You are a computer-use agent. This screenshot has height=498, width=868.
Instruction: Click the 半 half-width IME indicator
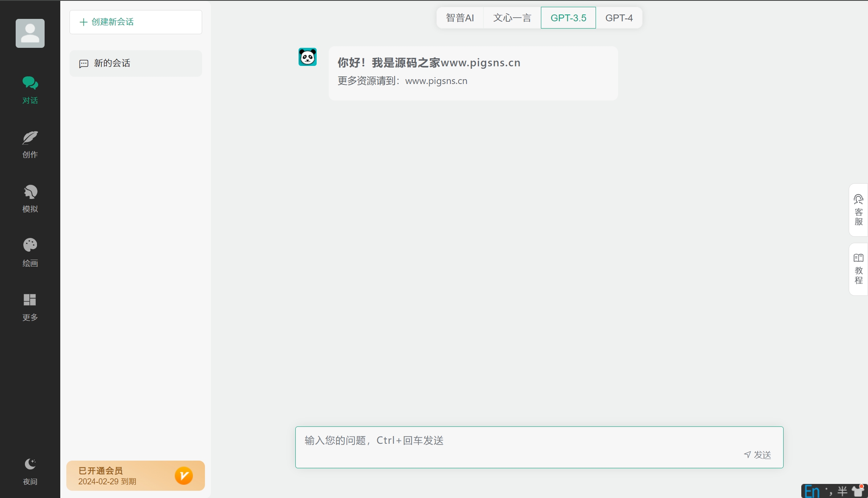[842, 491]
